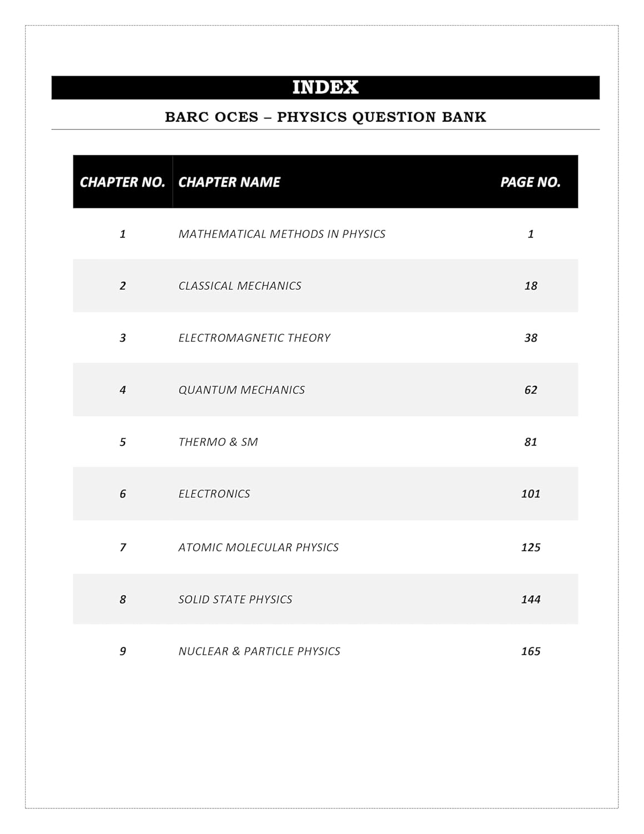Image resolution: width=644 pixels, height=834 pixels.
Task: Click page number 165
Action: (531, 651)
